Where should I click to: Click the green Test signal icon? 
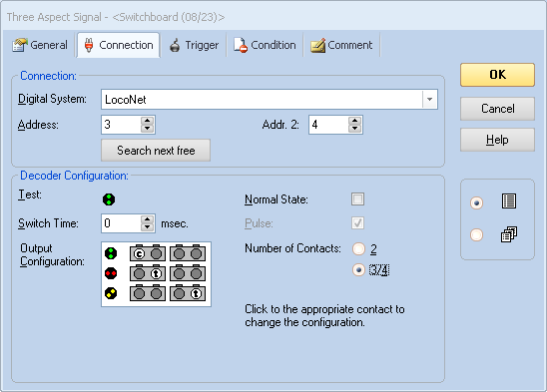click(109, 199)
